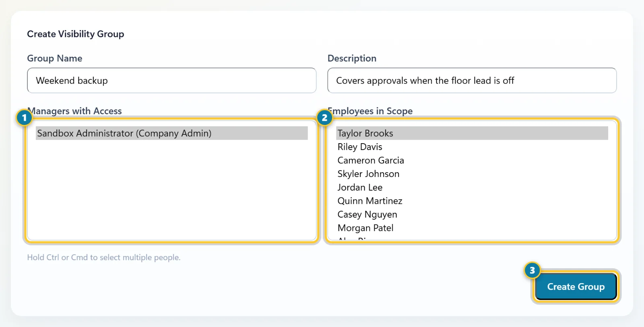Select Casey Nguyen in employee list
The image size is (644, 327).
click(x=472, y=214)
